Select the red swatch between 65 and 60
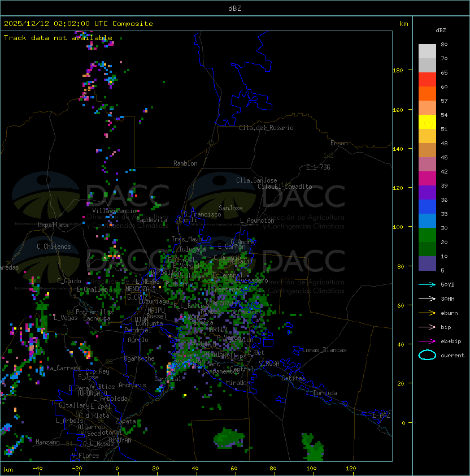Screen dimensions: 470x476 pyautogui.click(x=427, y=80)
